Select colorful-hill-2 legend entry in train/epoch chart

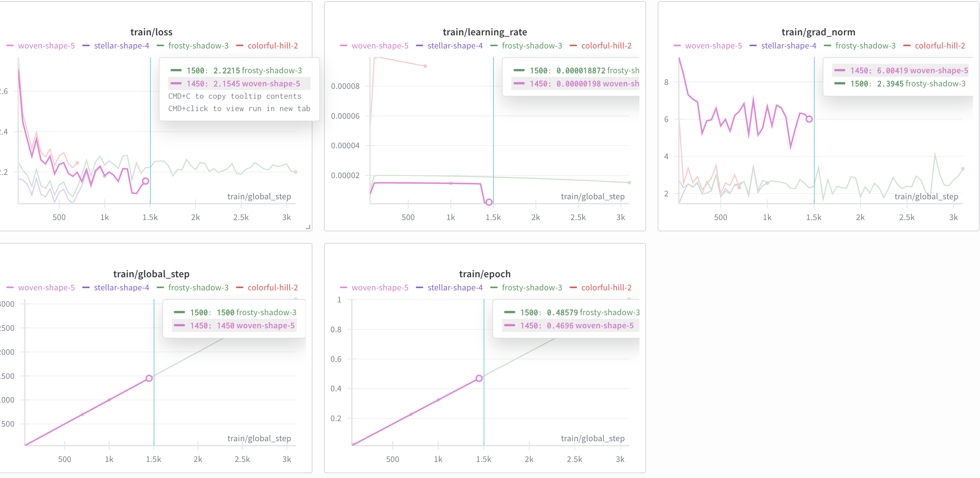coord(606,288)
